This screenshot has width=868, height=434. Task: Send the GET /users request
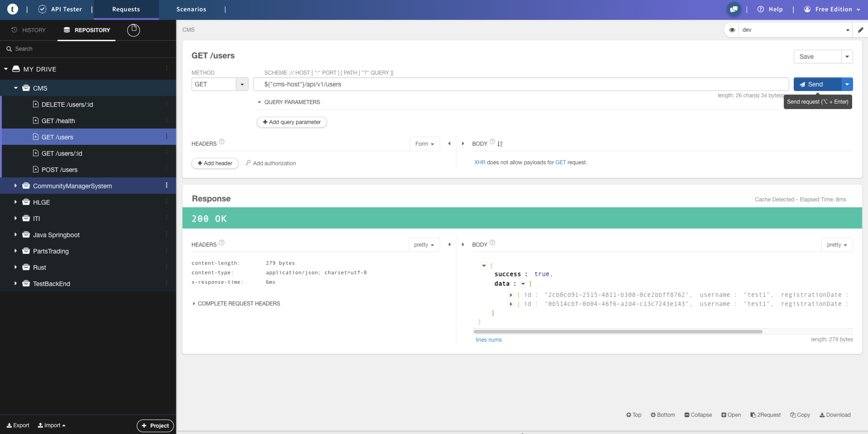pos(817,84)
